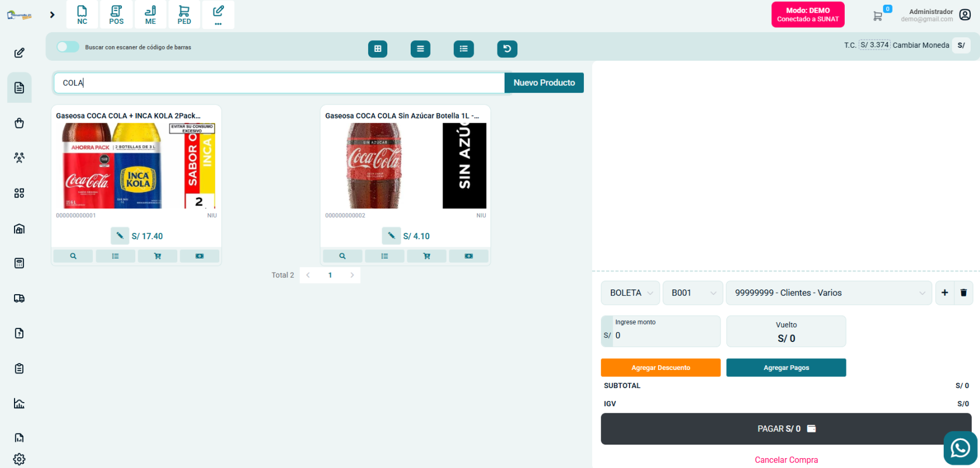This screenshot has width=980, height=468.
Task: Toggle barcode scanner search switch
Action: coord(68,47)
